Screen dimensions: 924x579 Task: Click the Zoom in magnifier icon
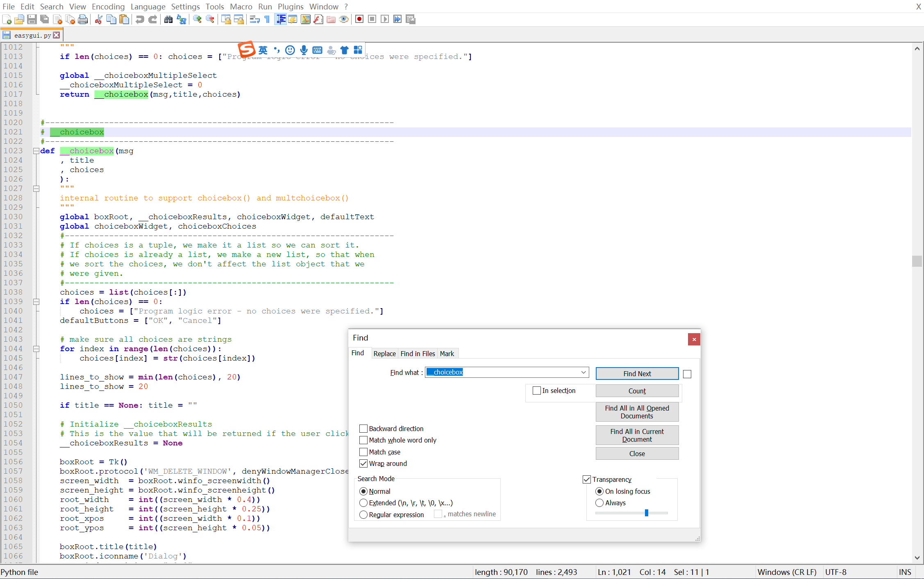click(x=197, y=19)
